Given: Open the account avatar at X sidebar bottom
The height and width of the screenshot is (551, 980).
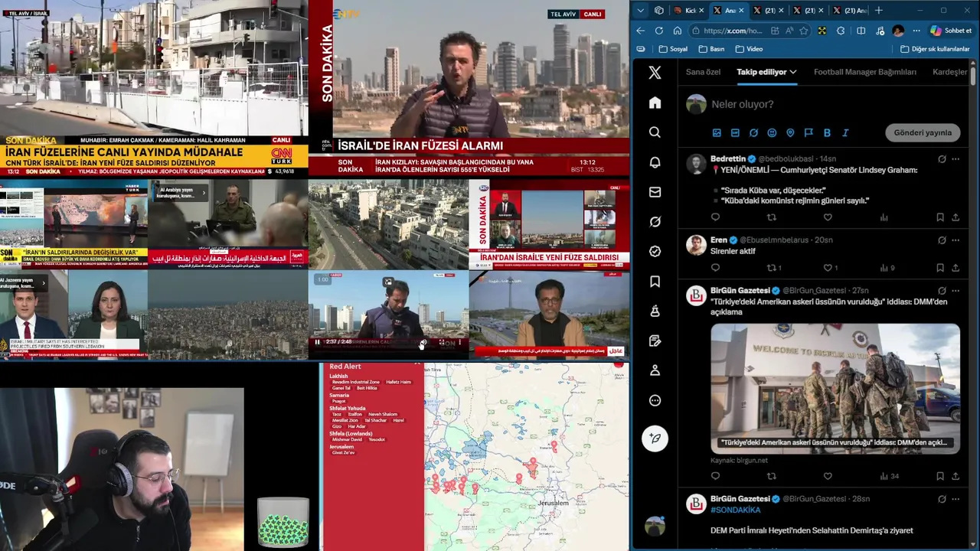Looking at the screenshot, I should (655, 526).
